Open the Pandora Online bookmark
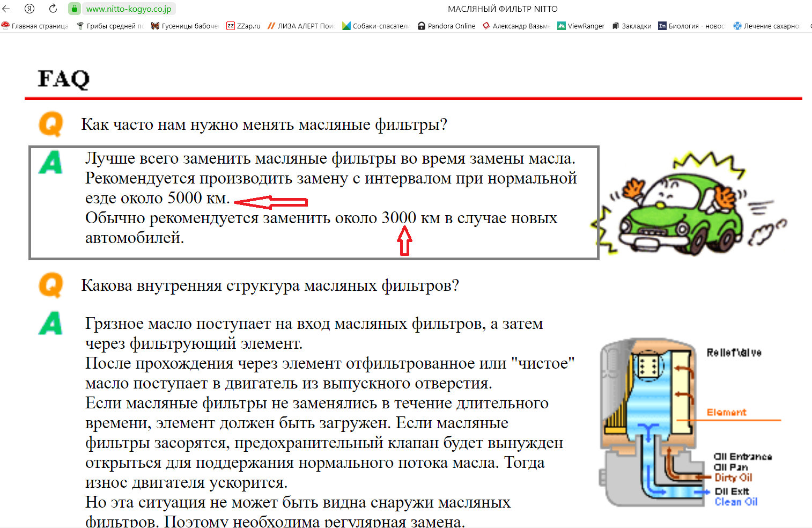The image size is (812, 528). [447, 26]
